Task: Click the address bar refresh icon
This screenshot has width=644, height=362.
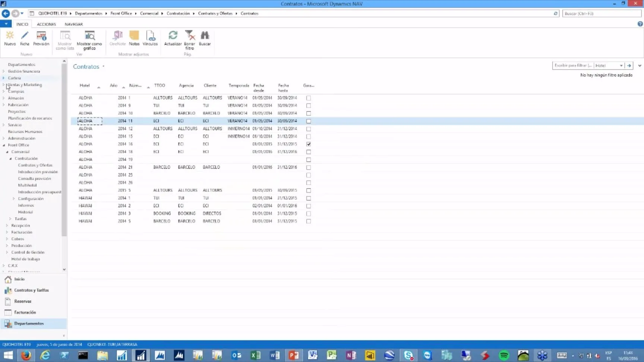Action: (x=555, y=13)
